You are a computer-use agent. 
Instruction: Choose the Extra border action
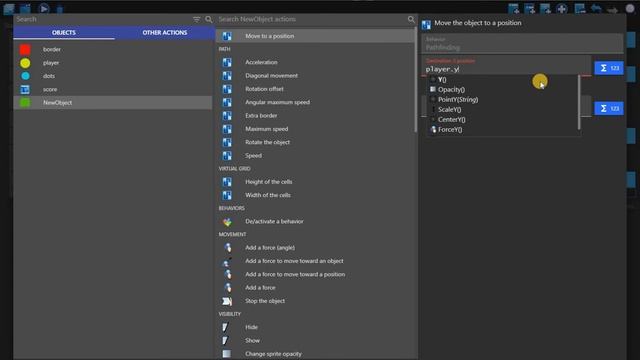[315, 116]
